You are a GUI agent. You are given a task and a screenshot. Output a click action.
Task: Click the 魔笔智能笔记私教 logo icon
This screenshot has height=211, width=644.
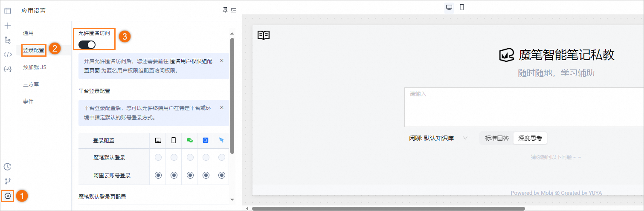(507, 55)
